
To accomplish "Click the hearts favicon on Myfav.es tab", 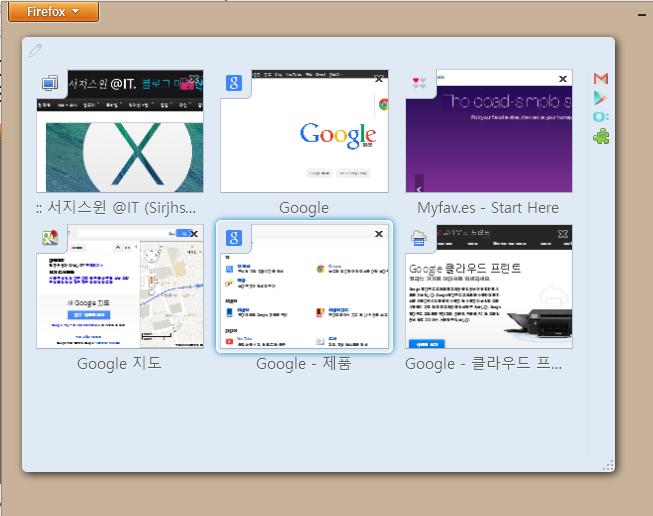I will pyautogui.click(x=419, y=83).
